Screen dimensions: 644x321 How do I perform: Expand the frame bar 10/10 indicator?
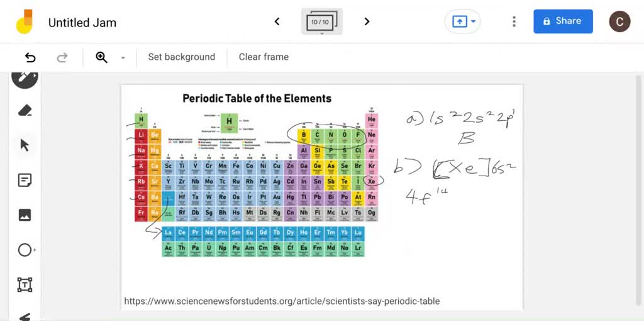(321, 22)
